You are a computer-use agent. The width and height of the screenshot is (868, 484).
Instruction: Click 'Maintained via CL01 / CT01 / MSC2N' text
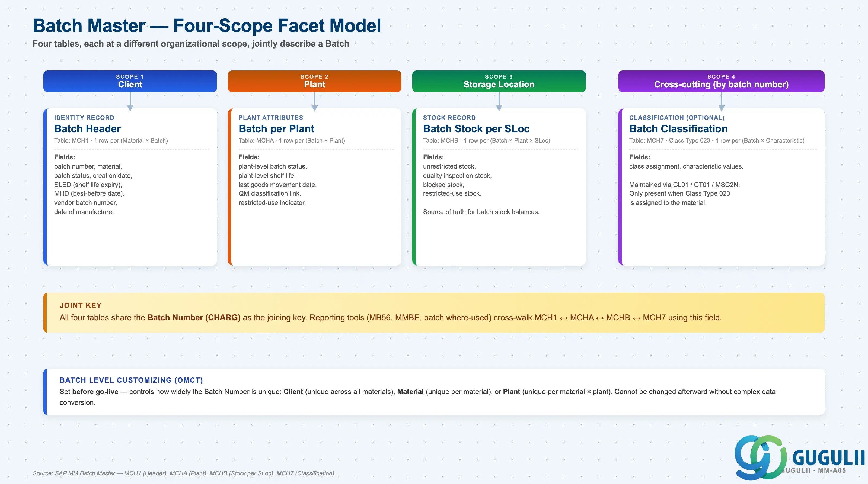click(684, 185)
